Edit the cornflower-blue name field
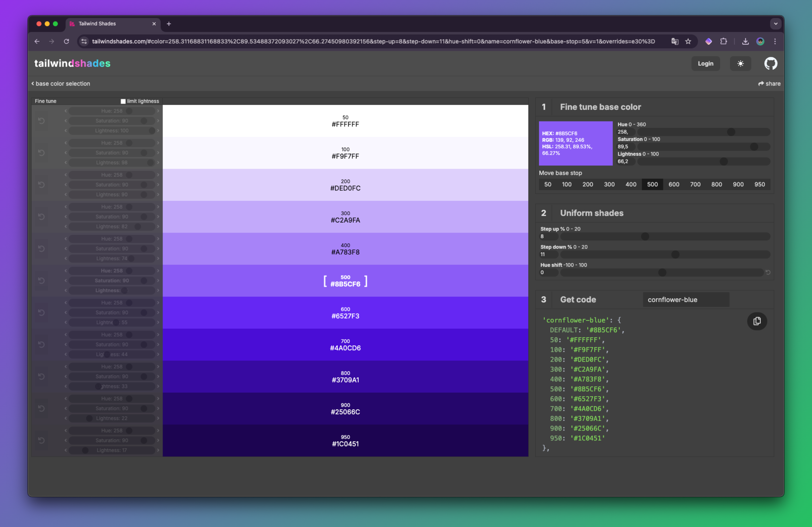 (x=686, y=300)
